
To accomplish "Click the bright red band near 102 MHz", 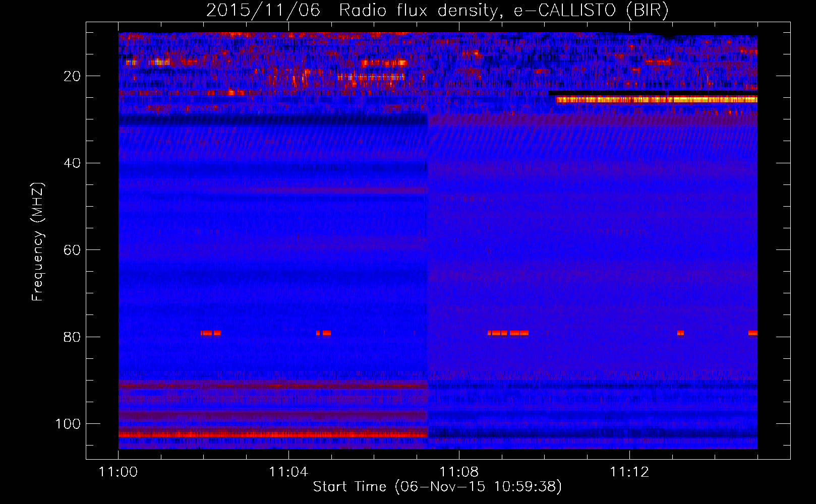I will click(273, 434).
